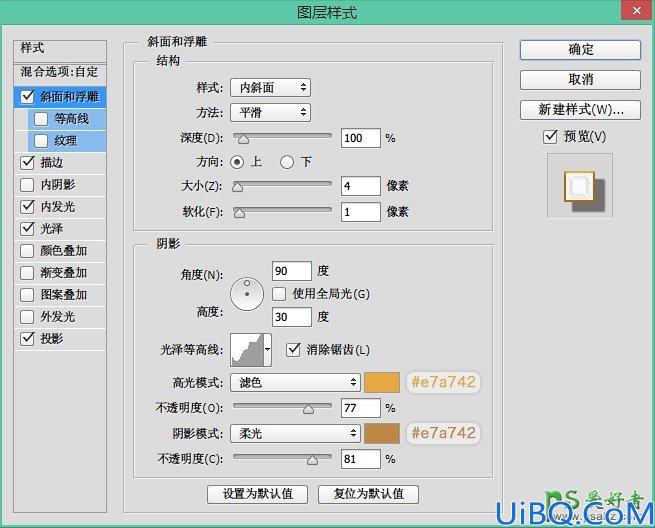Click the 软化(F) slider handle
This screenshot has width=655, height=528.
239,213
